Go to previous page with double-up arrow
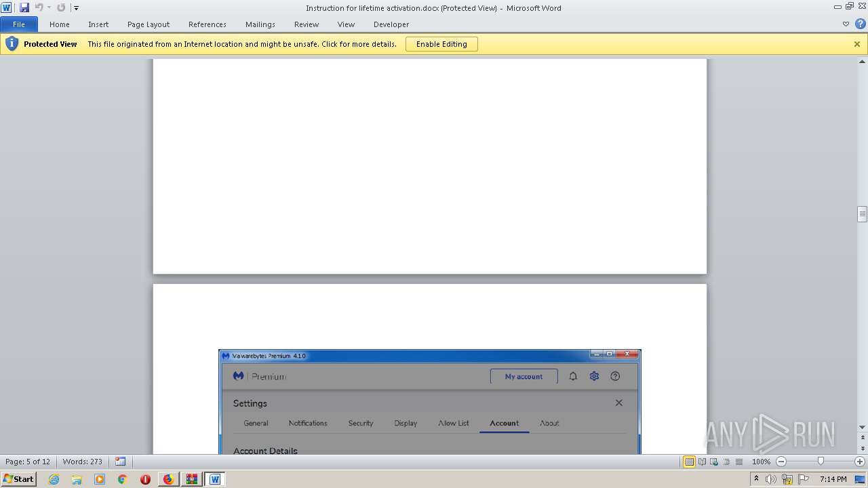Viewport: 868px width, 488px height. (x=862, y=438)
